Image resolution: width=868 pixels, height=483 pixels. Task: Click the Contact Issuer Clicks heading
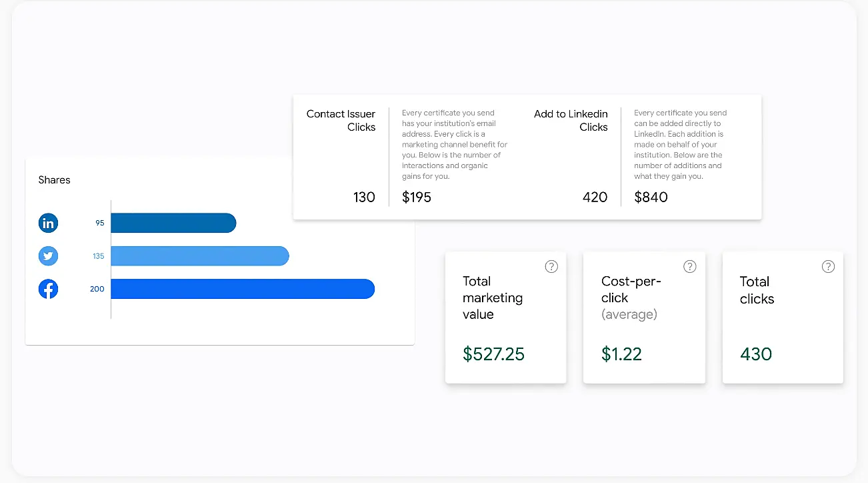341,120
